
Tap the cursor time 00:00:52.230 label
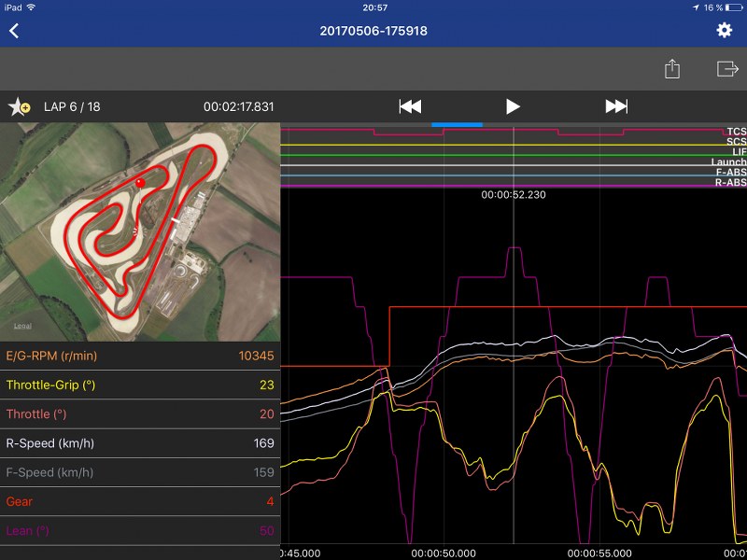(513, 195)
